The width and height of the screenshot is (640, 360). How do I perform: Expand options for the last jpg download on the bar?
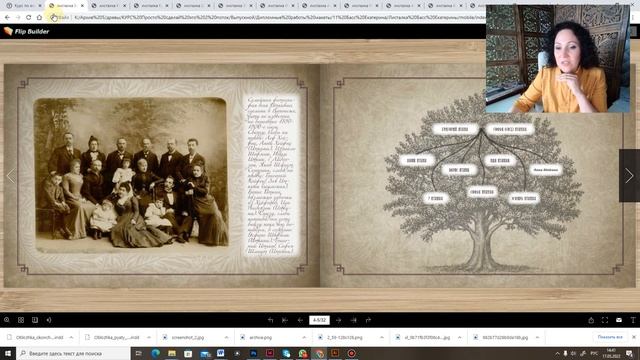pos(537,338)
